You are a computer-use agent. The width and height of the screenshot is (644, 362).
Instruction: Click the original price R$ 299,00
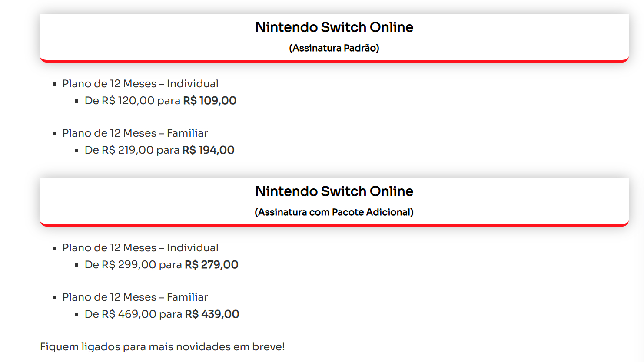[129, 265]
